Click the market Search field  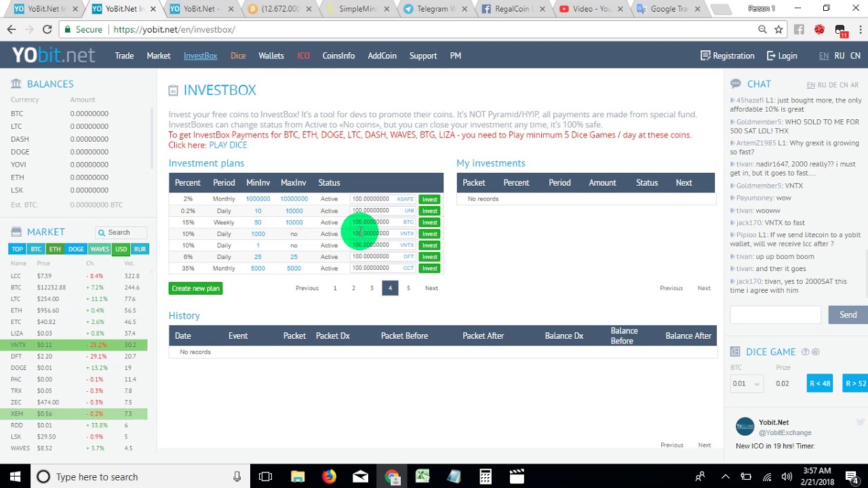[x=122, y=232]
